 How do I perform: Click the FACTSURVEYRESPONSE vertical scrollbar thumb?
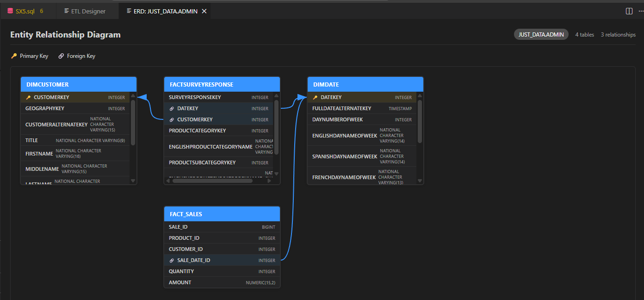pyautogui.click(x=277, y=127)
